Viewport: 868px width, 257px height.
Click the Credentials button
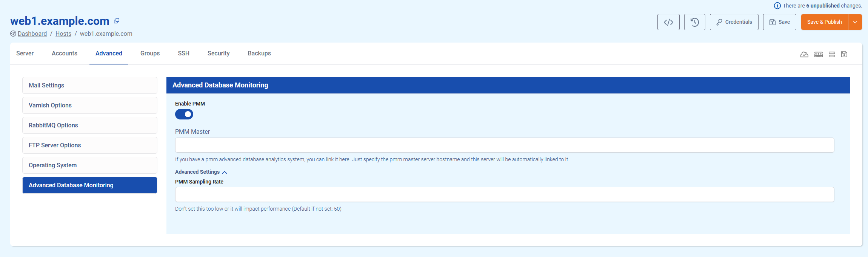click(734, 22)
